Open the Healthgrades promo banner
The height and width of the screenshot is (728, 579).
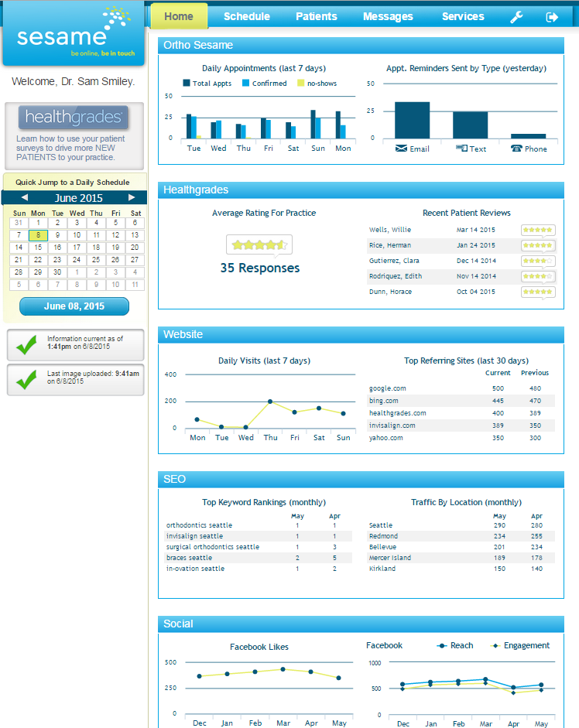pos(74,136)
